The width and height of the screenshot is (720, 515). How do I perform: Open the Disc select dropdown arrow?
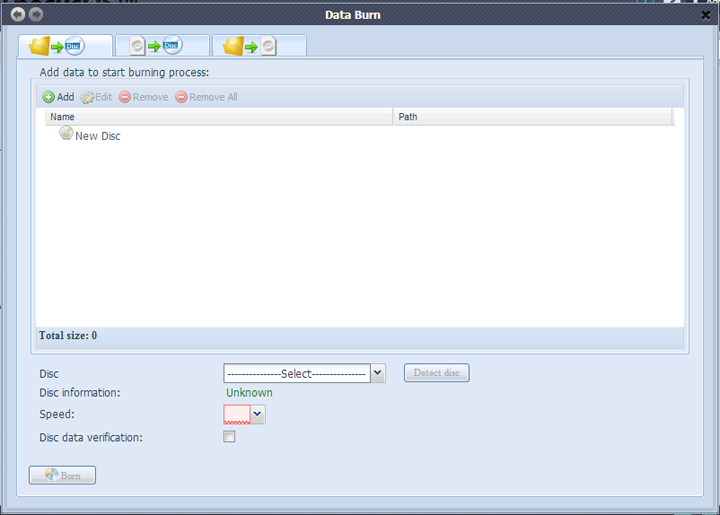[377, 373]
